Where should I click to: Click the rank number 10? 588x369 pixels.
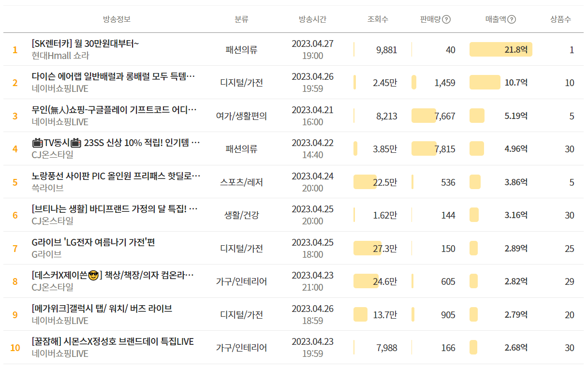pos(15,348)
